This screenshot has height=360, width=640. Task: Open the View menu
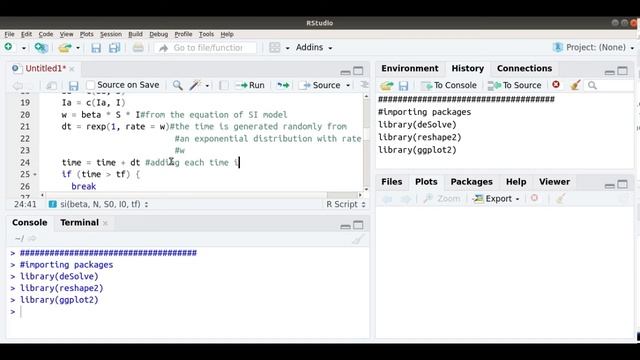coord(67,34)
